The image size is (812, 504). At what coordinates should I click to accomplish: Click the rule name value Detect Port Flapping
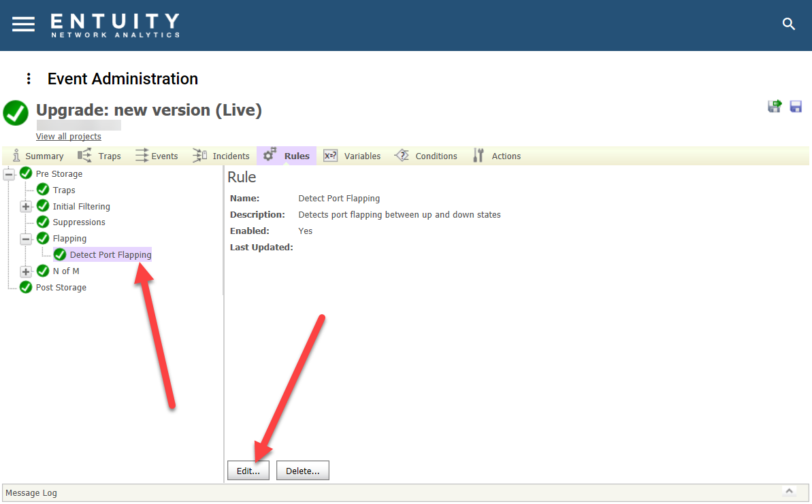click(x=339, y=198)
